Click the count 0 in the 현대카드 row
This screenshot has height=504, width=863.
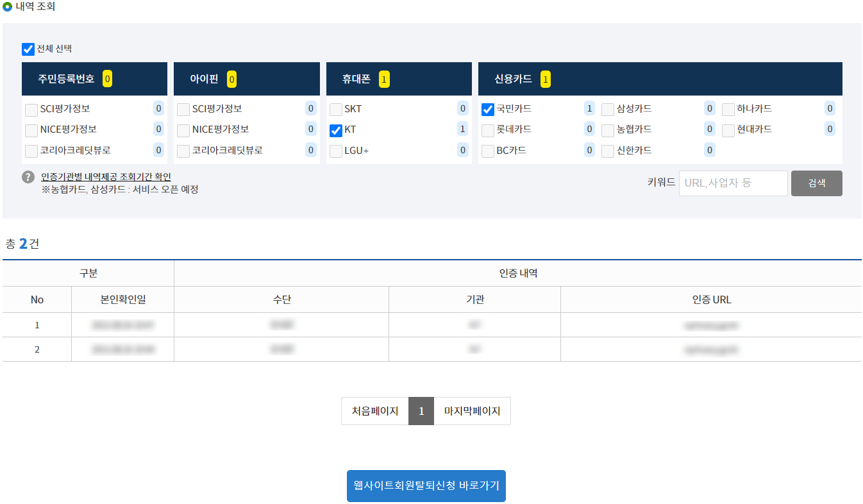830,129
